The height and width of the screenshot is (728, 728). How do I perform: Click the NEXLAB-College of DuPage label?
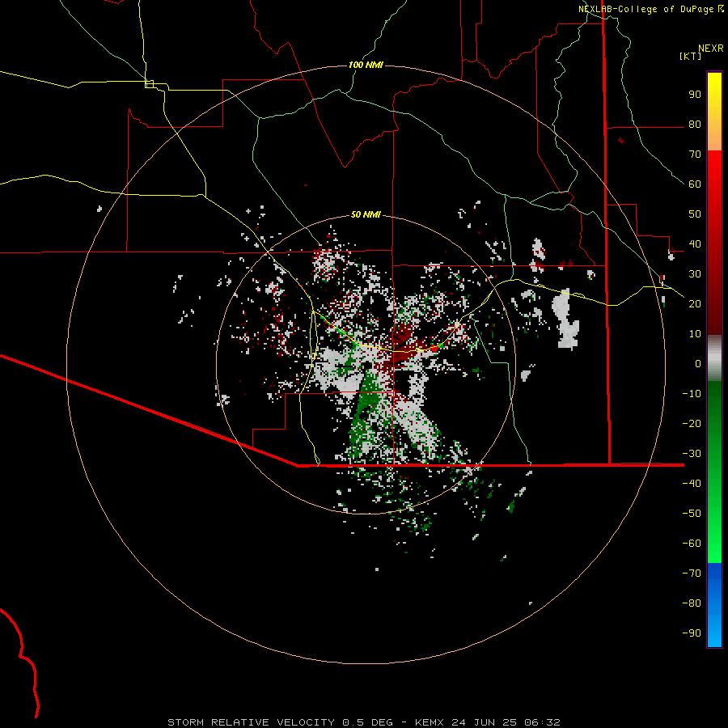(x=648, y=9)
